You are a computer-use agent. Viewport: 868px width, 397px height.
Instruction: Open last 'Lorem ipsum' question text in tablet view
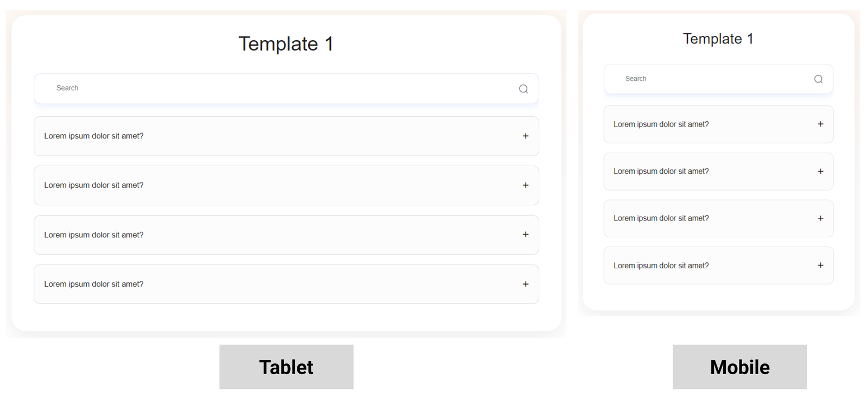pyautogui.click(x=94, y=284)
